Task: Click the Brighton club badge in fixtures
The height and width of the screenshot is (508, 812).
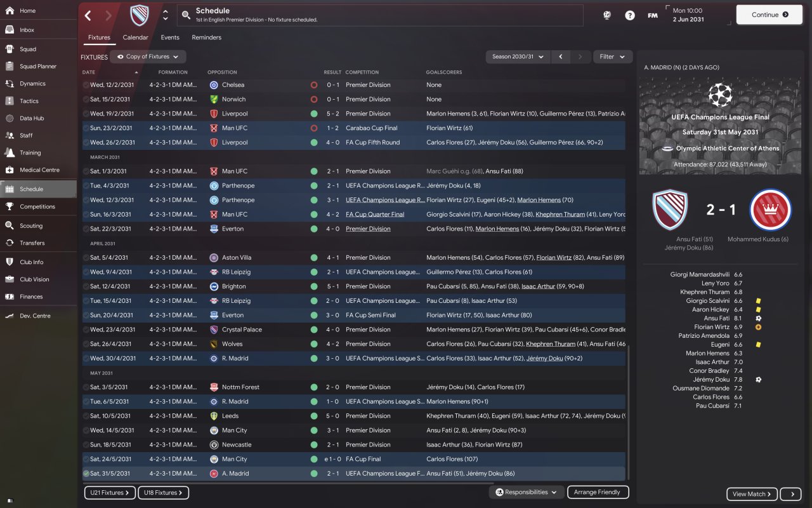Action: 214,286
